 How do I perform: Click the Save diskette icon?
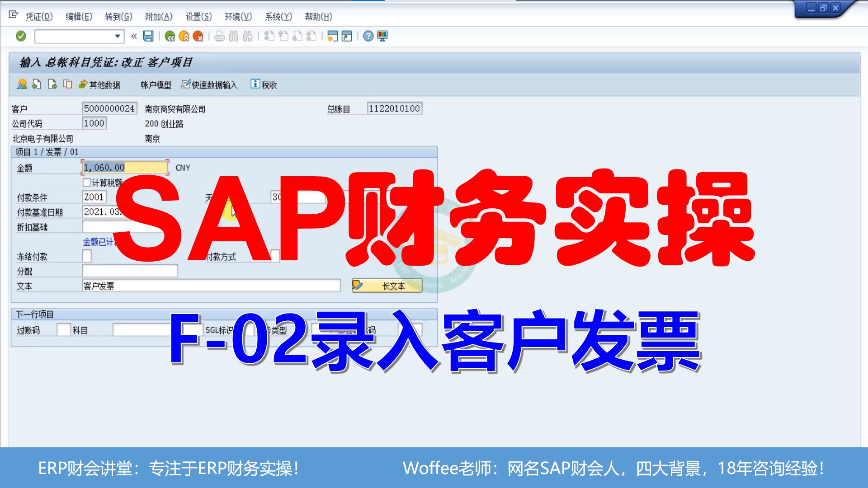[x=148, y=36]
